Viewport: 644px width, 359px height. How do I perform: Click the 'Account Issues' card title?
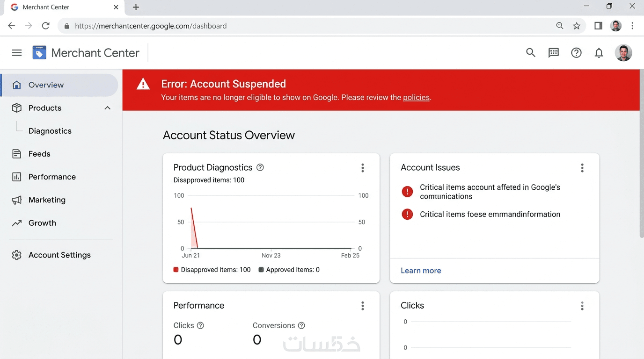[x=430, y=167]
